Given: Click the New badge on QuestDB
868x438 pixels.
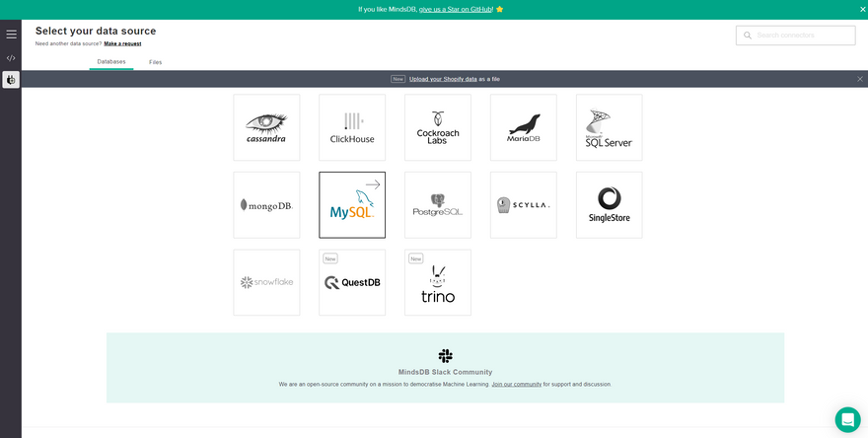Looking at the screenshot, I should pos(329,258).
